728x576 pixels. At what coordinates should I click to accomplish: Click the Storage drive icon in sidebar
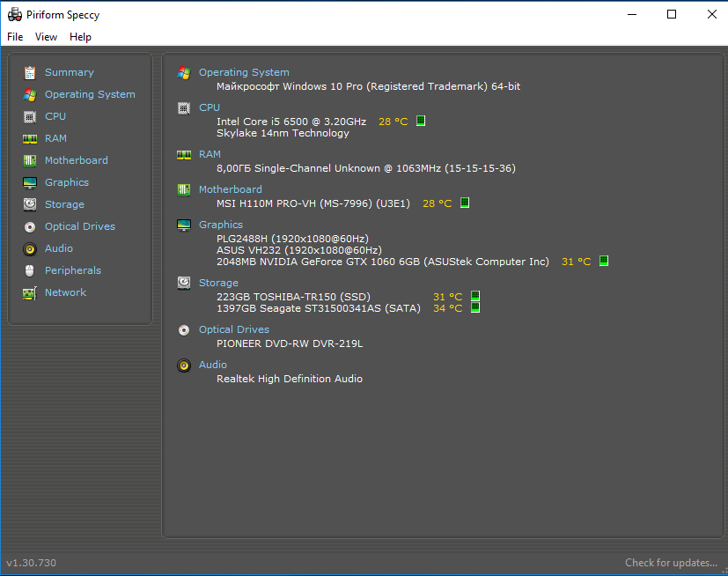click(x=30, y=204)
